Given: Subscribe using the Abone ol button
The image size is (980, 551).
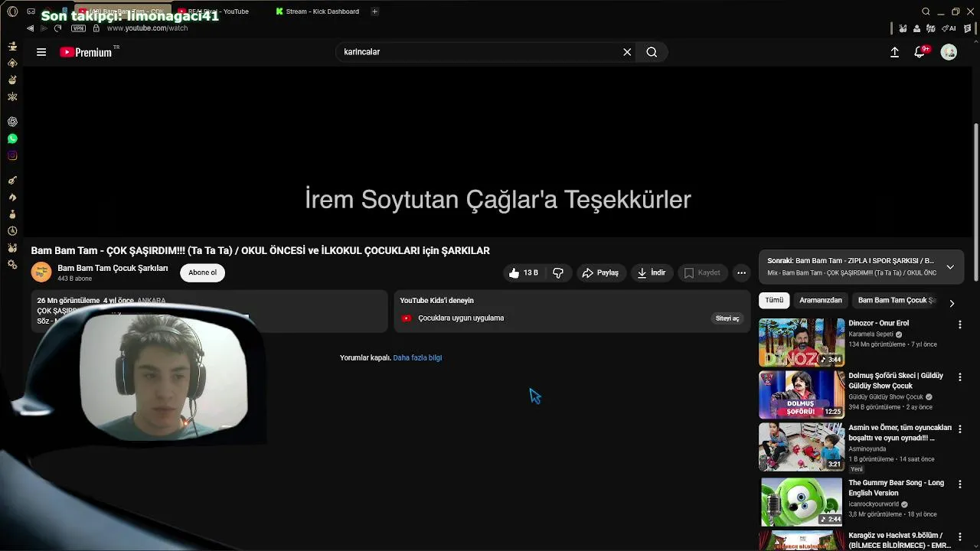Looking at the screenshot, I should (203, 272).
